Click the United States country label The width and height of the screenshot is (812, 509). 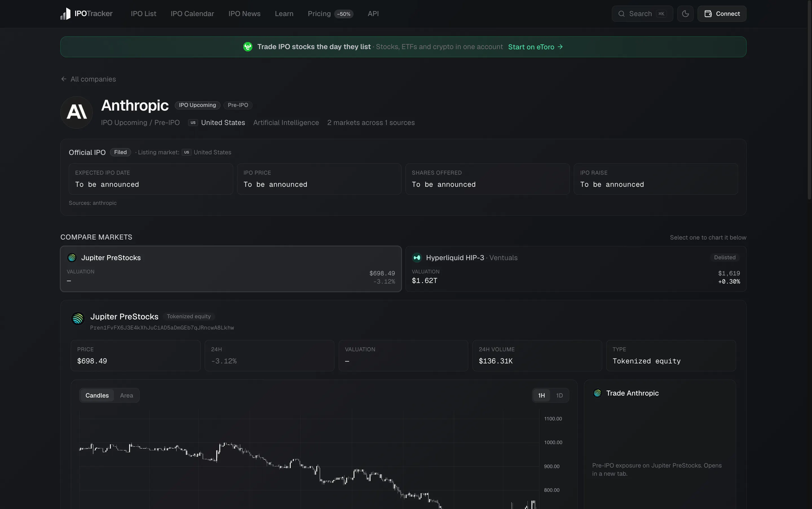click(x=223, y=123)
